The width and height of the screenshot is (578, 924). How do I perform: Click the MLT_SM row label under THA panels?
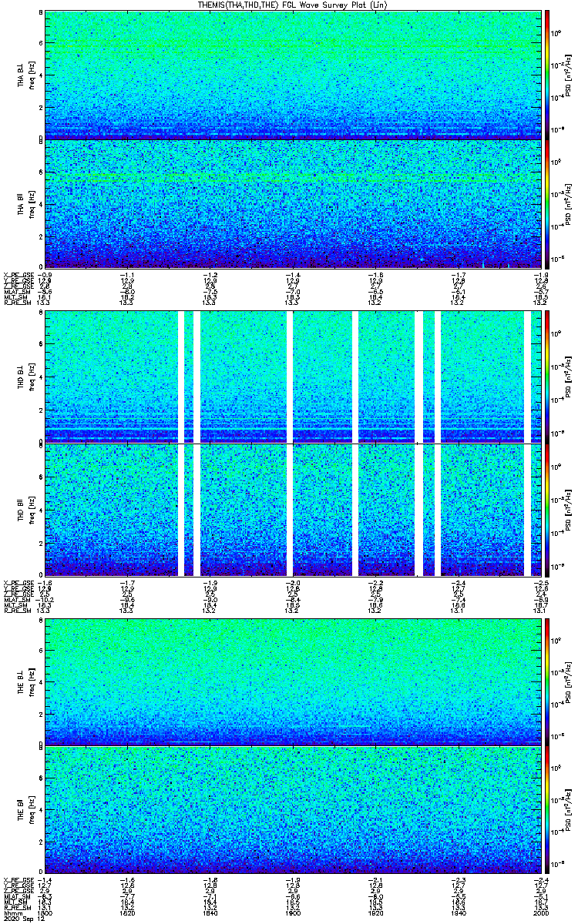coord(15,298)
